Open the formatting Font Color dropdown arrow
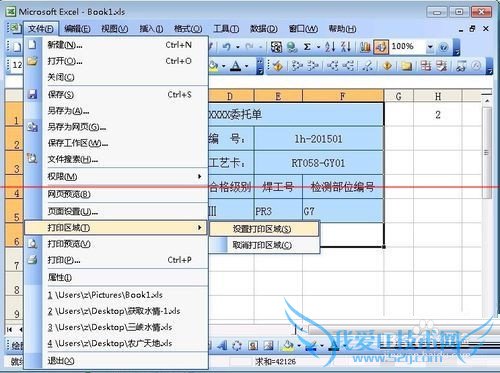The height and width of the screenshot is (373, 500). (x=247, y=66)
